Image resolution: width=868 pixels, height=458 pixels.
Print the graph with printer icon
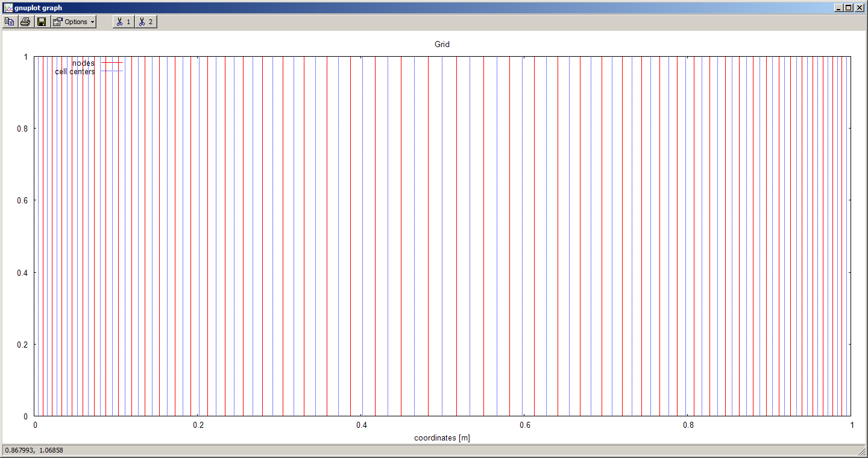coord(25,22)
